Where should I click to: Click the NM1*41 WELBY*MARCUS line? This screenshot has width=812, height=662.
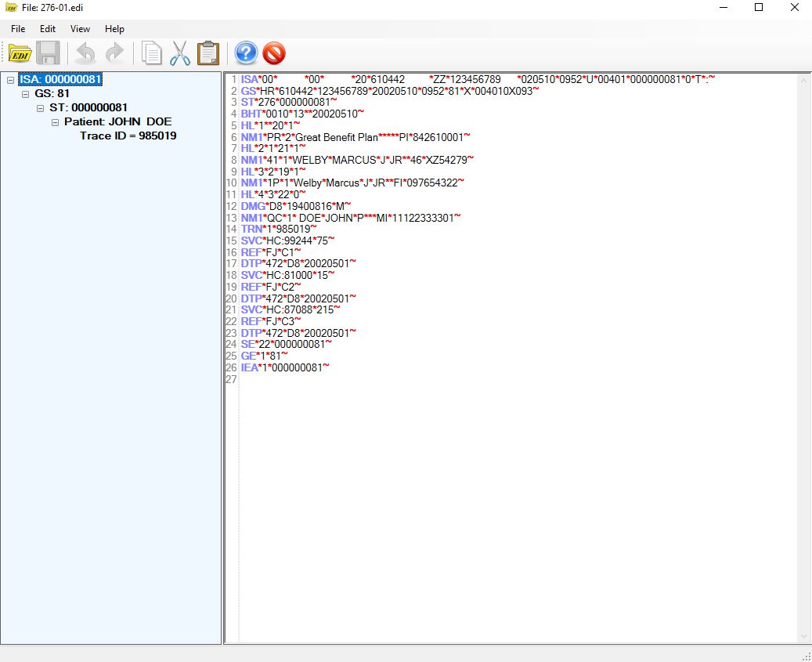(357, 160)
